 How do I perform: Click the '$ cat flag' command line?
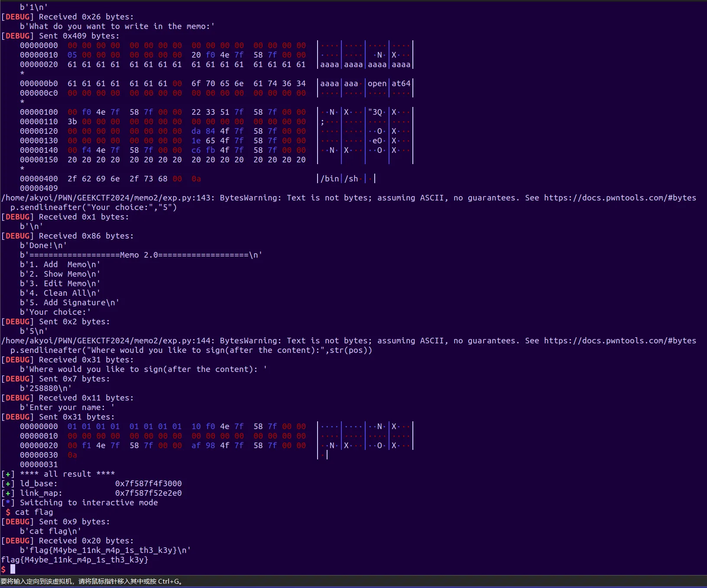pyautogui.click(x=29, y=512)
